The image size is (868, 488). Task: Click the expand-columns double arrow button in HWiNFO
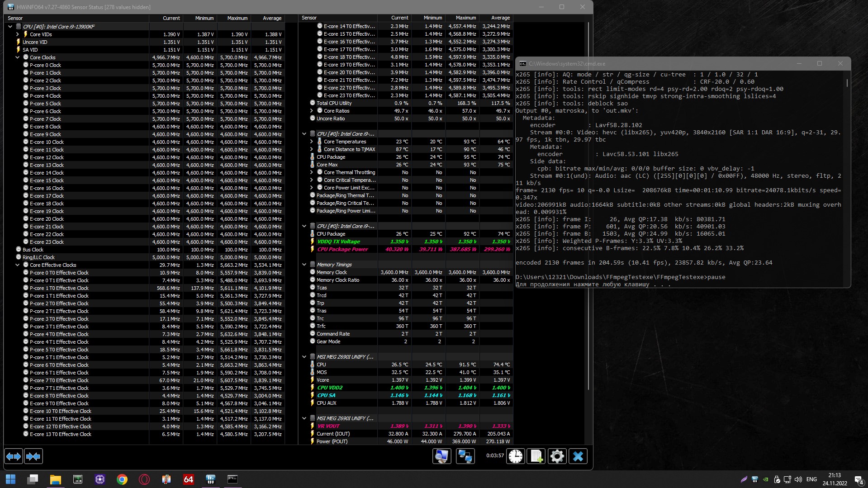click(x=14, y=456)
